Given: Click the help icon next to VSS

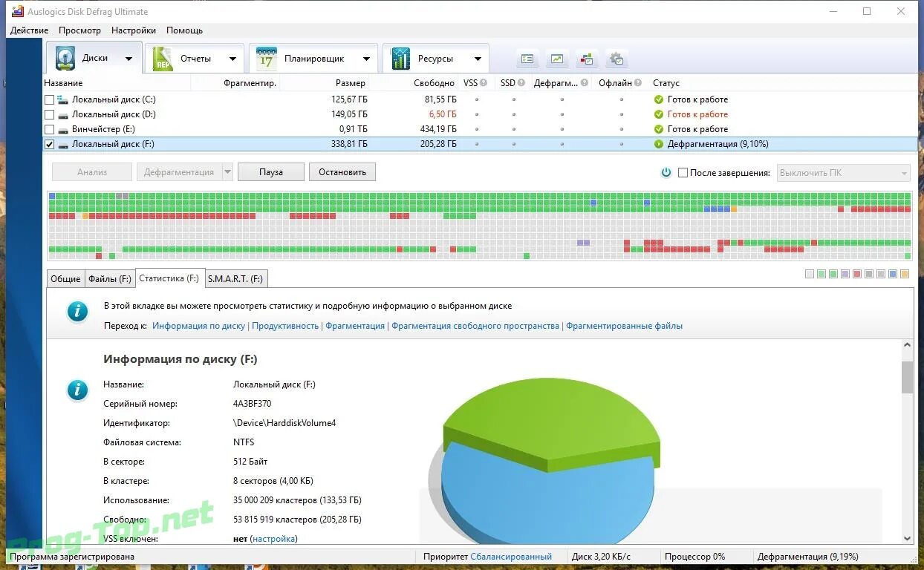Looking at the screenshot, I should 484,83.
